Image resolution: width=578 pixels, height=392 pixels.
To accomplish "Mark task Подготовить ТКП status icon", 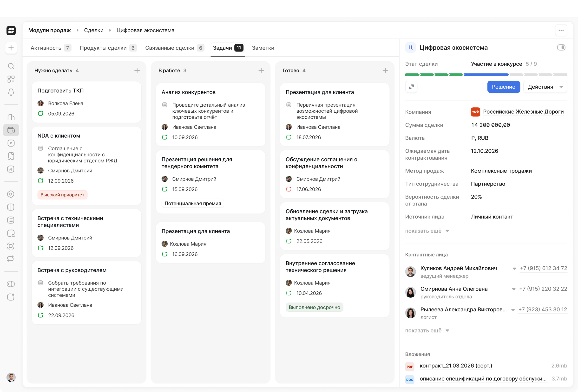I will point(40,114).
